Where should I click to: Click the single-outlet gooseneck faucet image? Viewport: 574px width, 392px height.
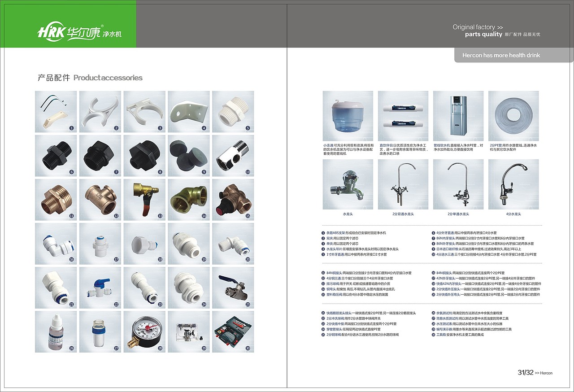click(458, 184)
